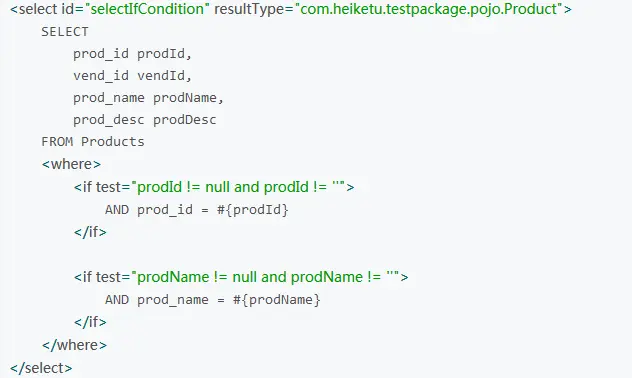
Task: Click the prod_name prodName column line
Action: 148,98
